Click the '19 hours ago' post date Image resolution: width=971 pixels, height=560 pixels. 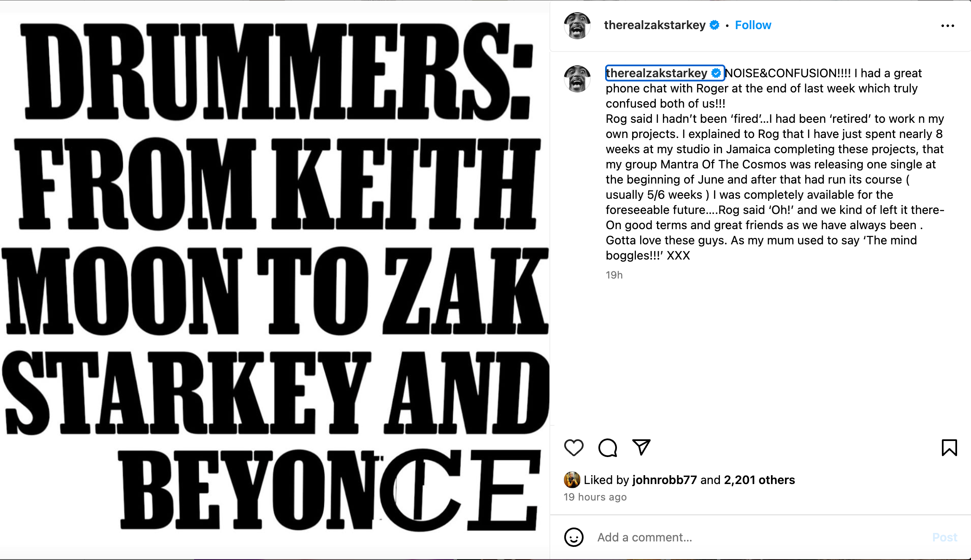(x=595, y=497)
